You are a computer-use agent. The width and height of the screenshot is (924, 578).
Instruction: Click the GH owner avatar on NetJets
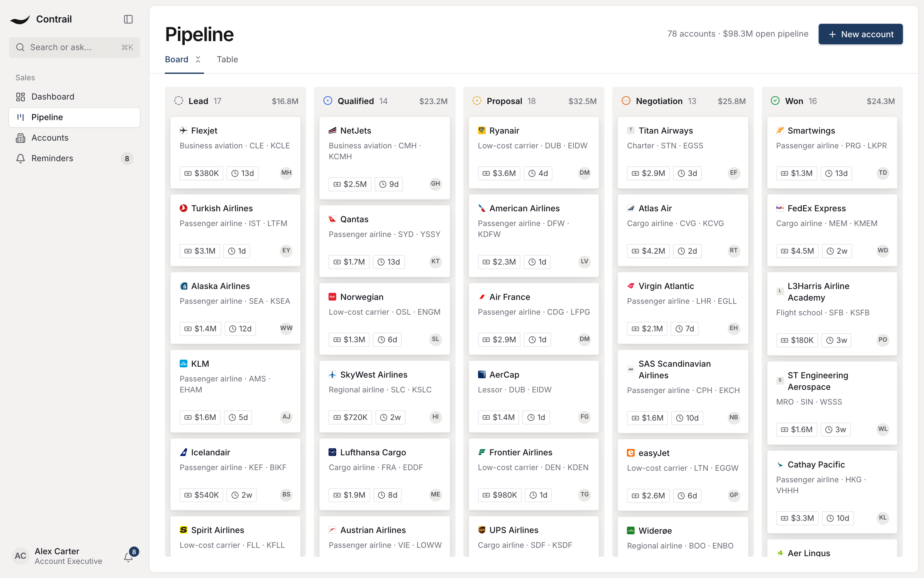(435, 184)
